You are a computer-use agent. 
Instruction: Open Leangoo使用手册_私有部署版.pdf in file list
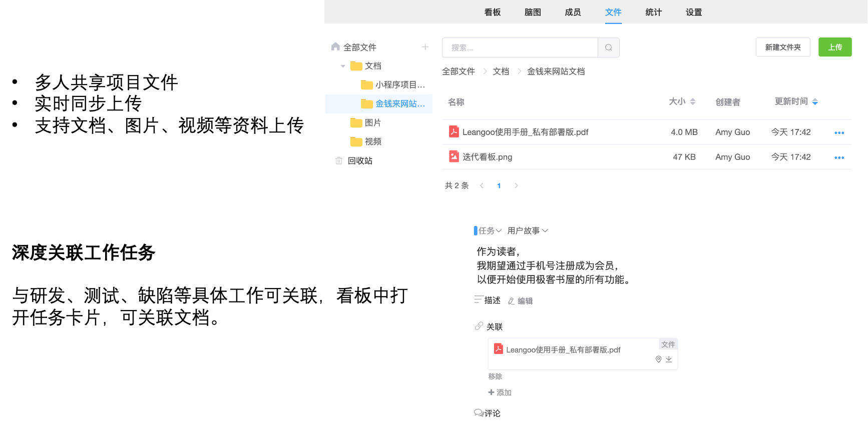tap(525, 132)
